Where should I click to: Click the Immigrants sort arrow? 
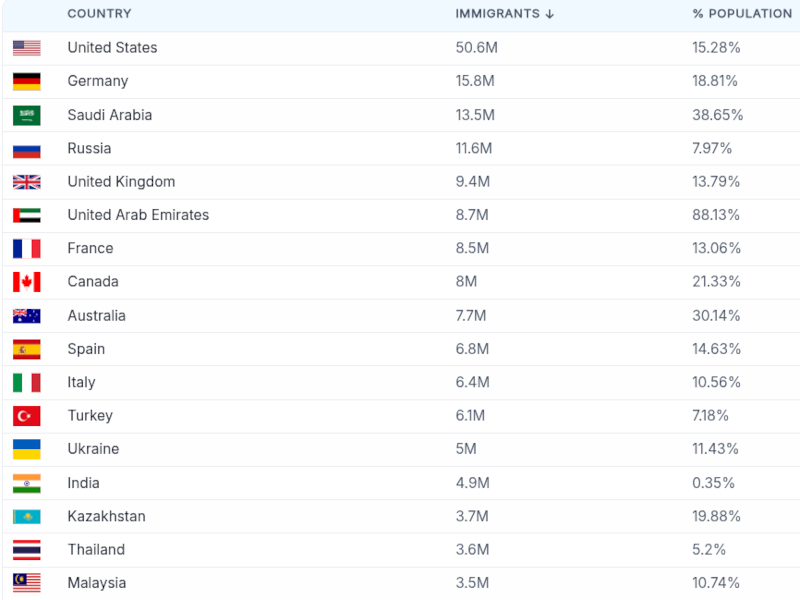pyautogui.click(x=550, y=14)
